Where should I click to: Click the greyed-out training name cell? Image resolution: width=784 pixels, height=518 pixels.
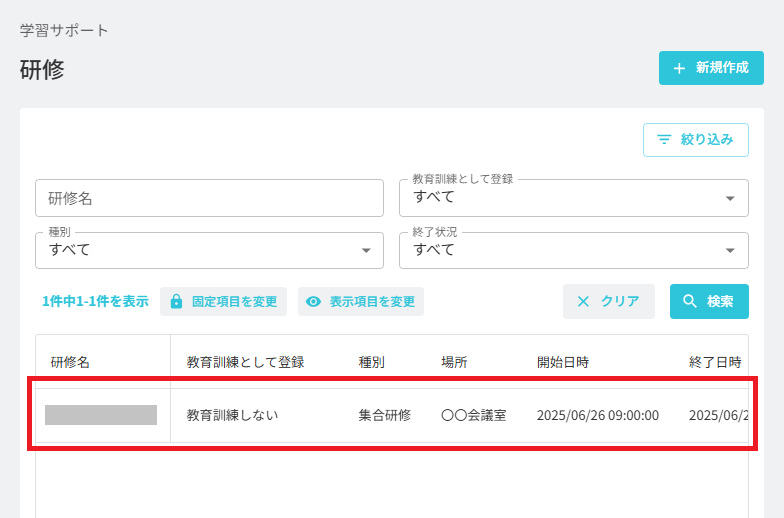[101, 415]
